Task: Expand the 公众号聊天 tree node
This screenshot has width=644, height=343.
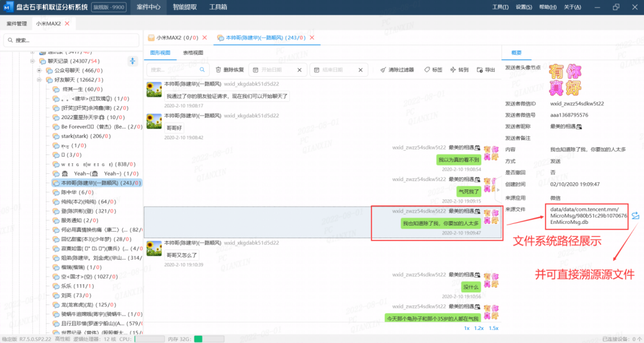Action: coord(39,71)
